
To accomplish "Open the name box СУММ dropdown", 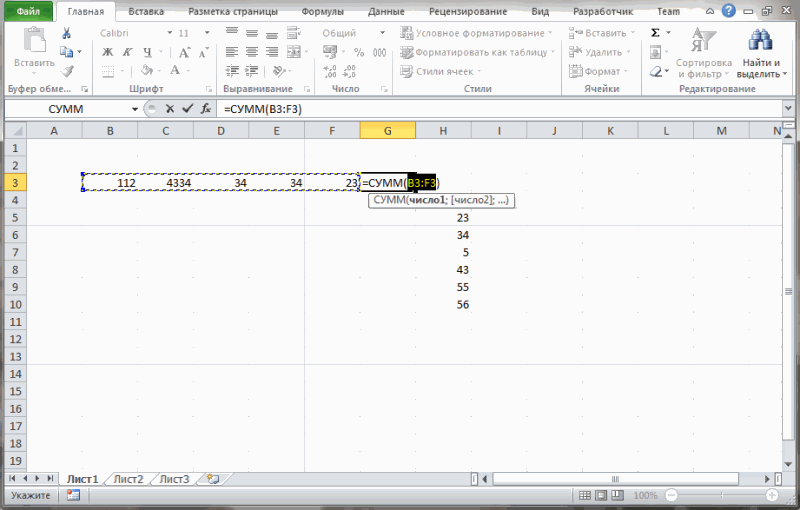I will point(135,109).
